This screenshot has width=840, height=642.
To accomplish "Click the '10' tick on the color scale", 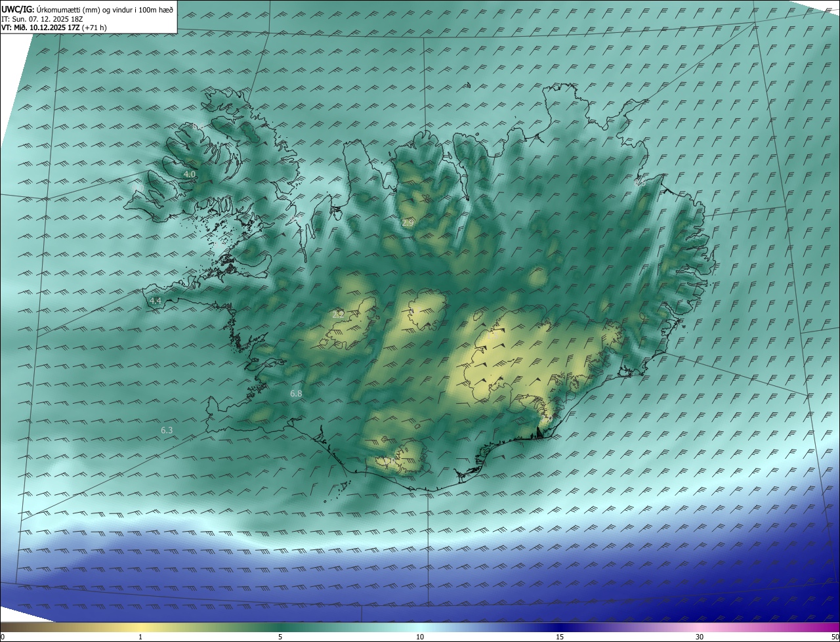I will (x=420, y=637).
